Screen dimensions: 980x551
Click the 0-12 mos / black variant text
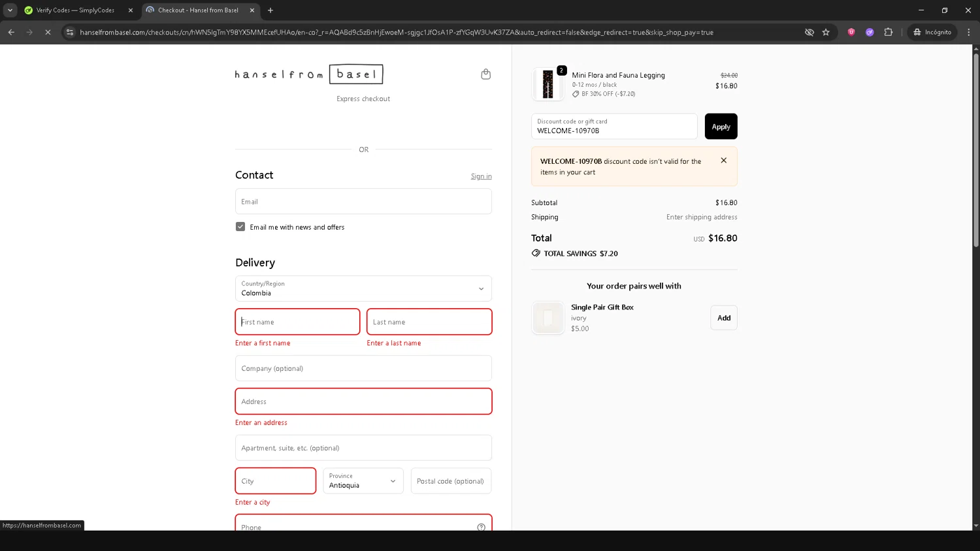tap(595, 85)
